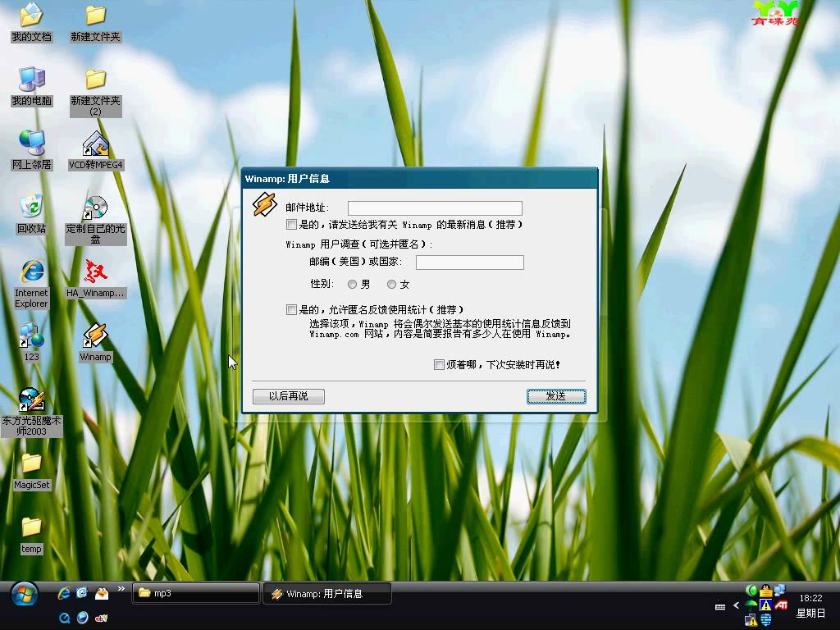
Task: Click the keyboard input method tray icon
Action: pyautogui.click(x=720, y=606)
